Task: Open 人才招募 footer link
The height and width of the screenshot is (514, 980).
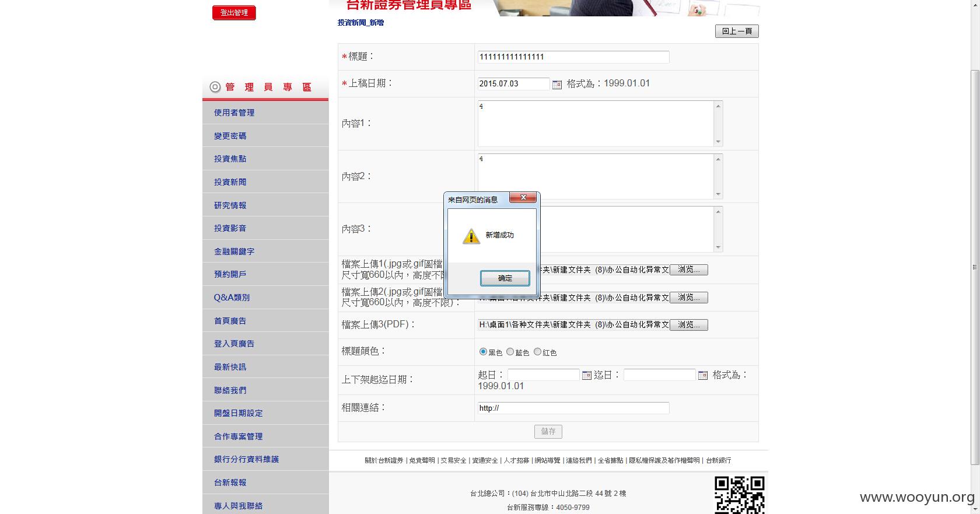Action: click(516, 460)
